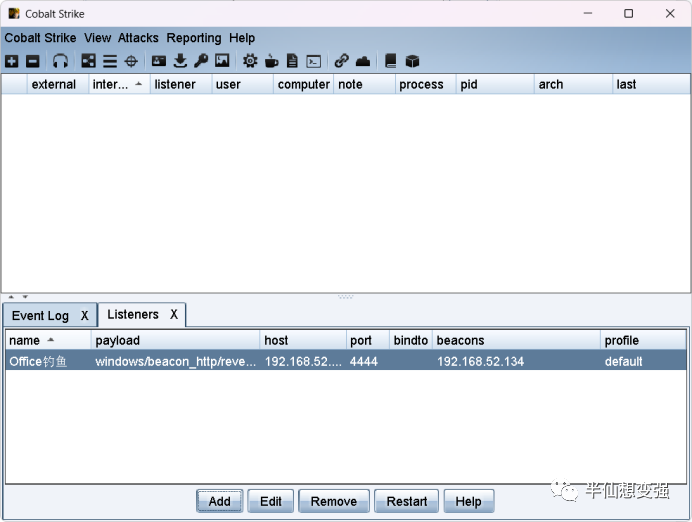Sort sessions by note column

(x=364, y=84)
